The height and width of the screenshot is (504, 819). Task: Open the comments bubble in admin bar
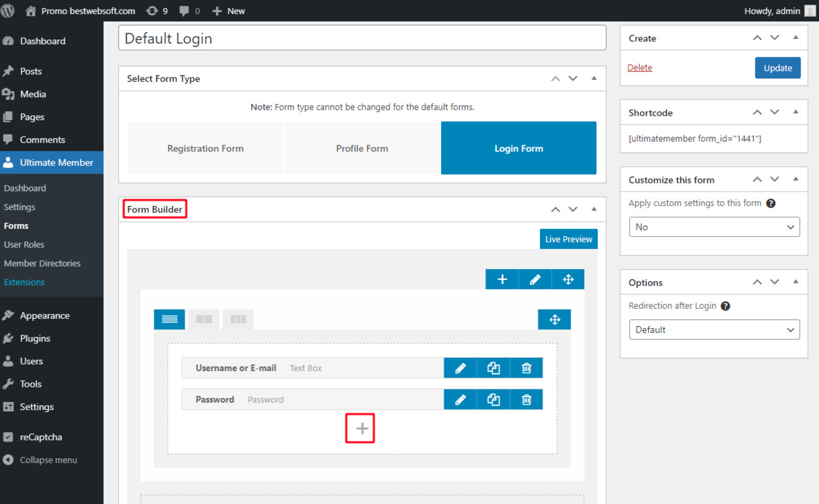pyautogui.click(x=190, y=11)
